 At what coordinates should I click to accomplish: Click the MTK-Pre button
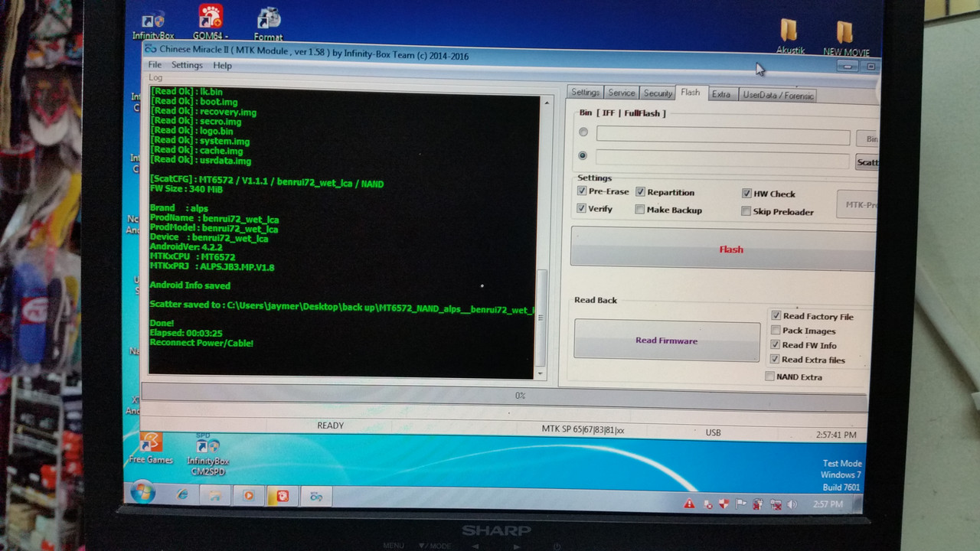coord(857,204)
